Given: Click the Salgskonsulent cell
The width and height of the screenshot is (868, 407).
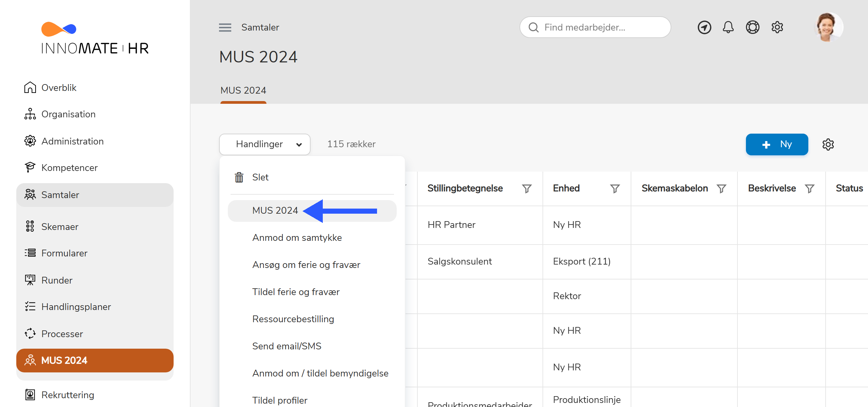Looking at the screenshot, I should click(x=480, y=261).
